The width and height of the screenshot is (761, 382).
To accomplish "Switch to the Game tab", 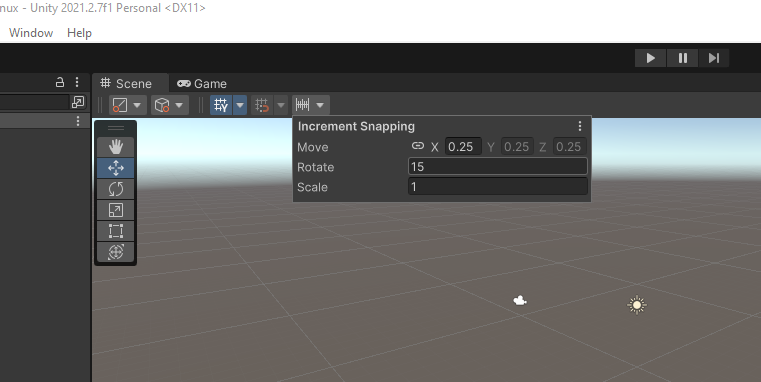I will (x=202, y=83).
